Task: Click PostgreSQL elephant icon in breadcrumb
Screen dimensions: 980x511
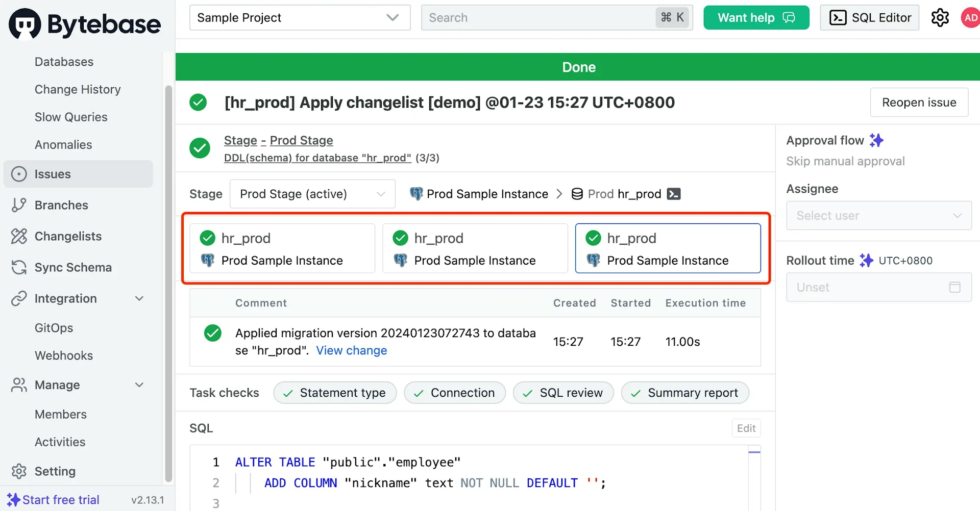Action: point(416,194)
